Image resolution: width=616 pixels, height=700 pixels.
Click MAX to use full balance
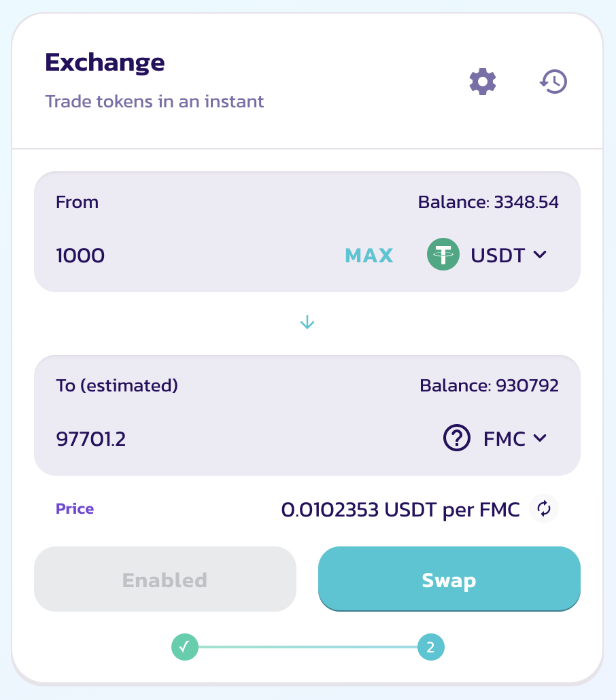pyautogui.click(x=369, y=256)
